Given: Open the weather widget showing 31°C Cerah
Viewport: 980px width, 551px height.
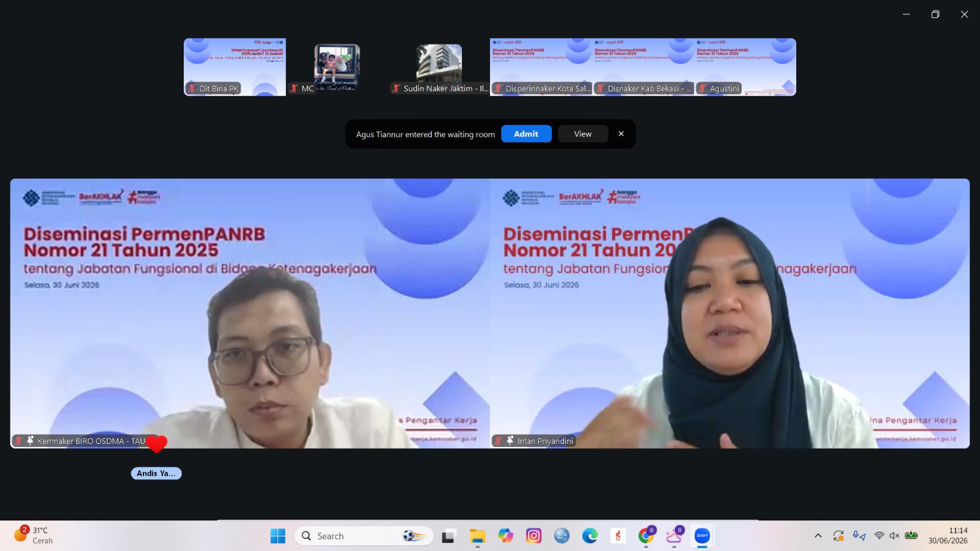Looking at the screenshot, I should 34,536.
